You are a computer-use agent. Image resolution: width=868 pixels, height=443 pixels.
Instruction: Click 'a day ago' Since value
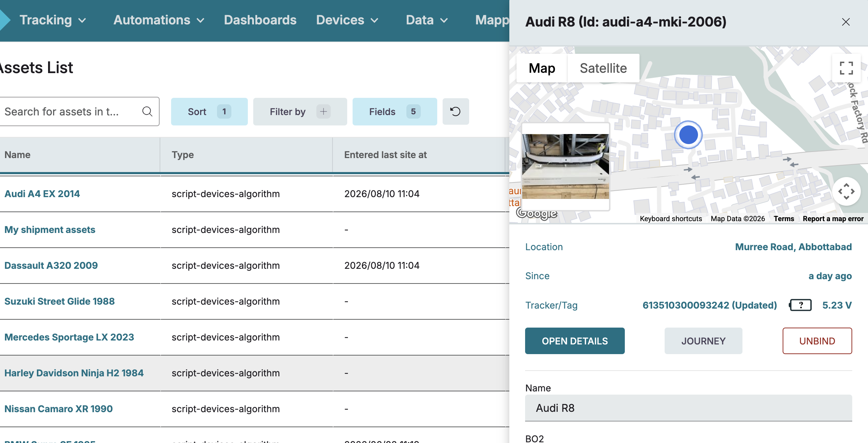tap(830, 276)
